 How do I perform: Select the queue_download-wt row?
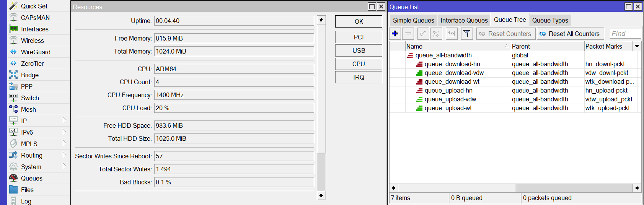(515, 81)
